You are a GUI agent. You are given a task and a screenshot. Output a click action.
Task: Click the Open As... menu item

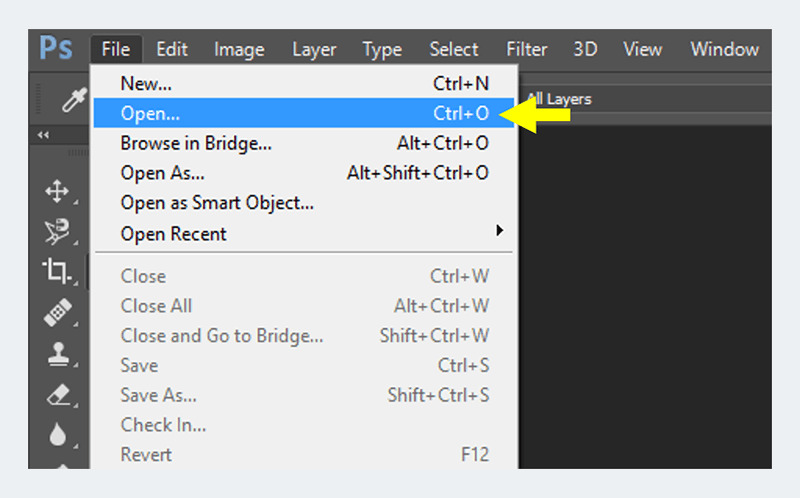[304, 173]
